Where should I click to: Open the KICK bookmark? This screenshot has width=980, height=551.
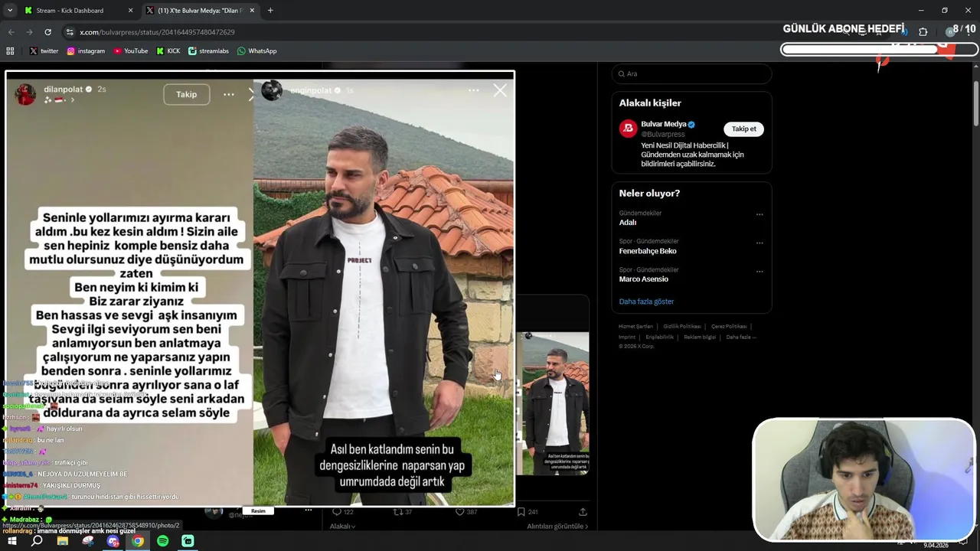[x=168, y=51]
